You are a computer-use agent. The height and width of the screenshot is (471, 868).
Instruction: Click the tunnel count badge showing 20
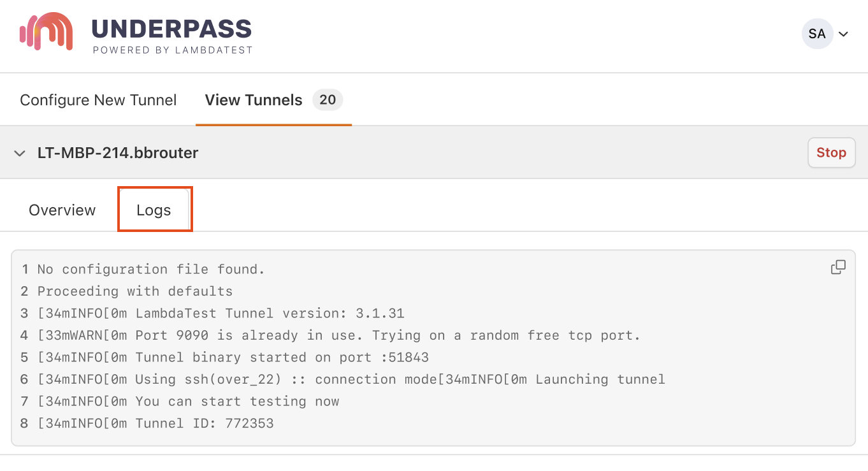[328, 100]
